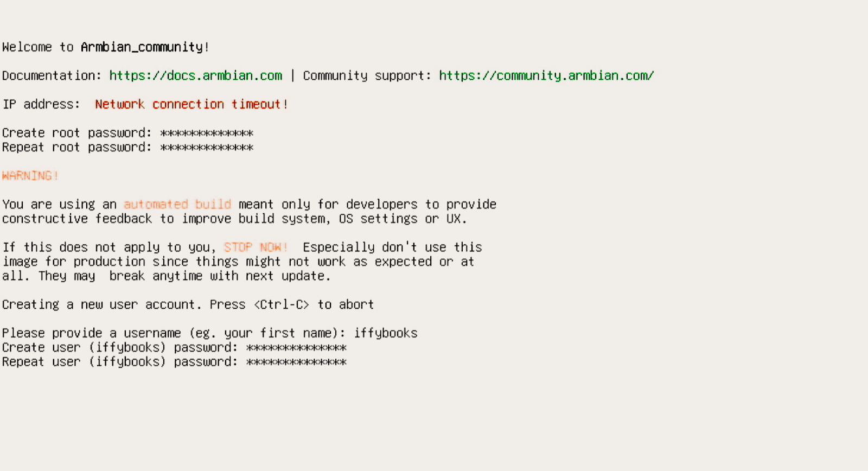868x471 pixels.
Task: Click the orange "STOP NOW!" text
Action: click(x=256, y=247)
